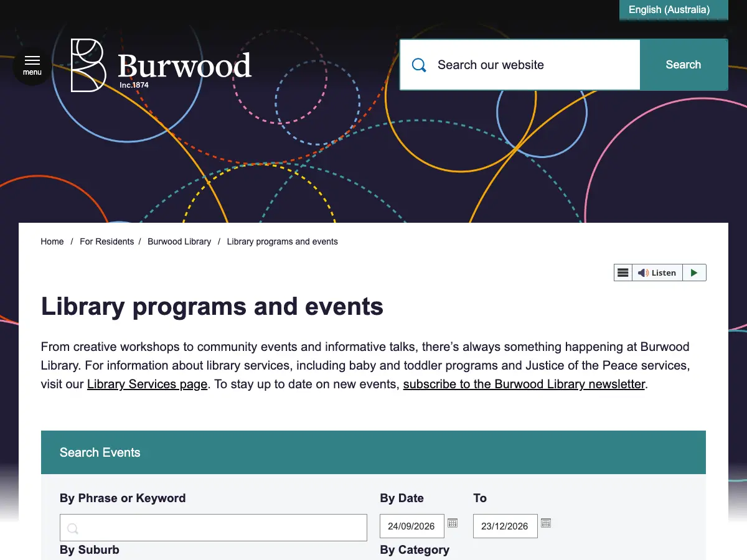Focus the Search our website field
Screen dimensions: 747x560
tap(520, 65)
